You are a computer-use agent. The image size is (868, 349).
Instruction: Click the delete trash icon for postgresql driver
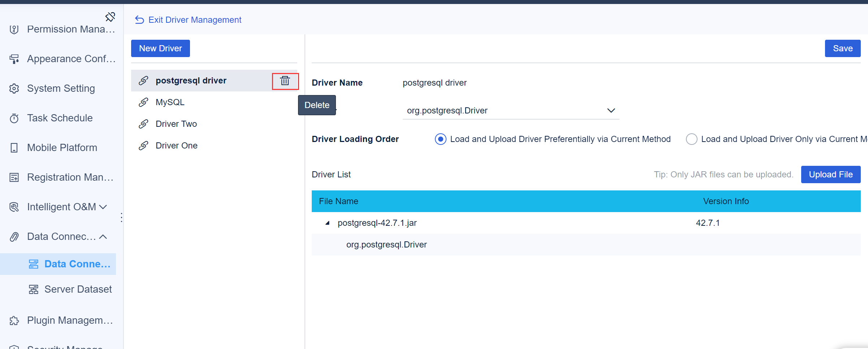click(x=285, y=81)
